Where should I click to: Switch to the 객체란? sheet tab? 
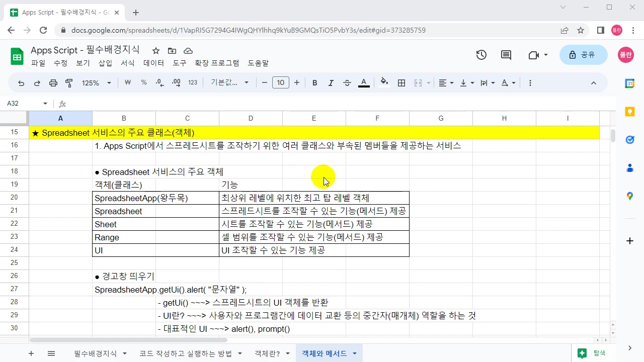tap(268, 353)
